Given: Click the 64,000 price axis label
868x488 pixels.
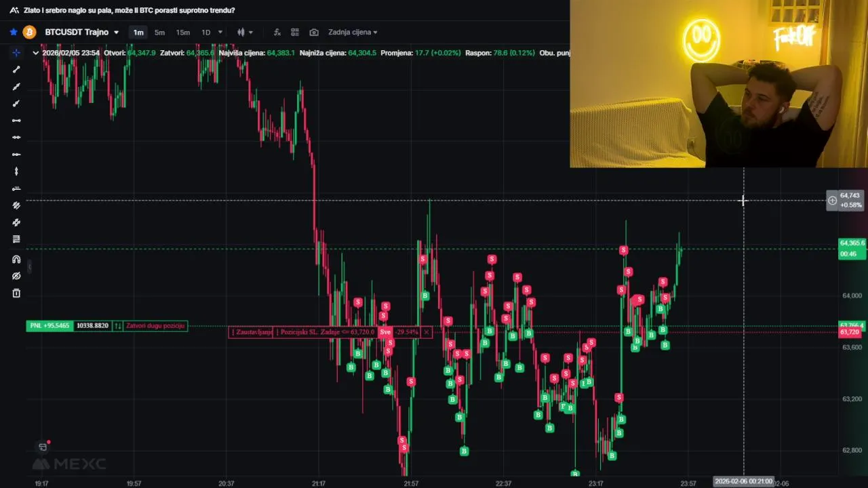Looking at the screenshot, I should pos(852,296).
